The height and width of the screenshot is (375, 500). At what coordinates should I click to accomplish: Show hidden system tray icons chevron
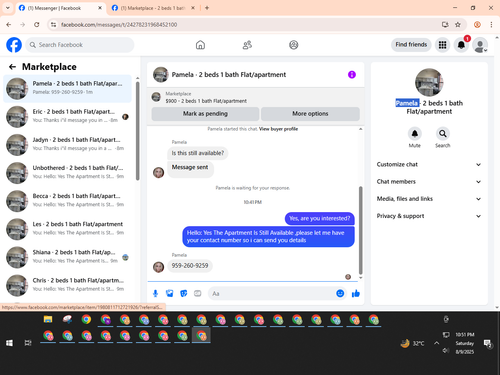[436, 343]
